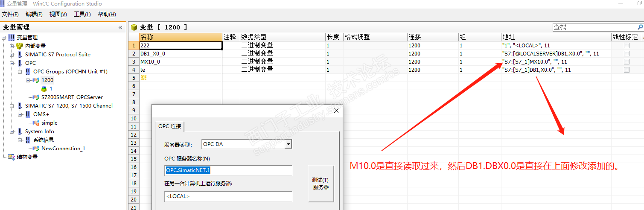
Task: Open the 帮助(H) menu
Action: (x=107, y=14)
